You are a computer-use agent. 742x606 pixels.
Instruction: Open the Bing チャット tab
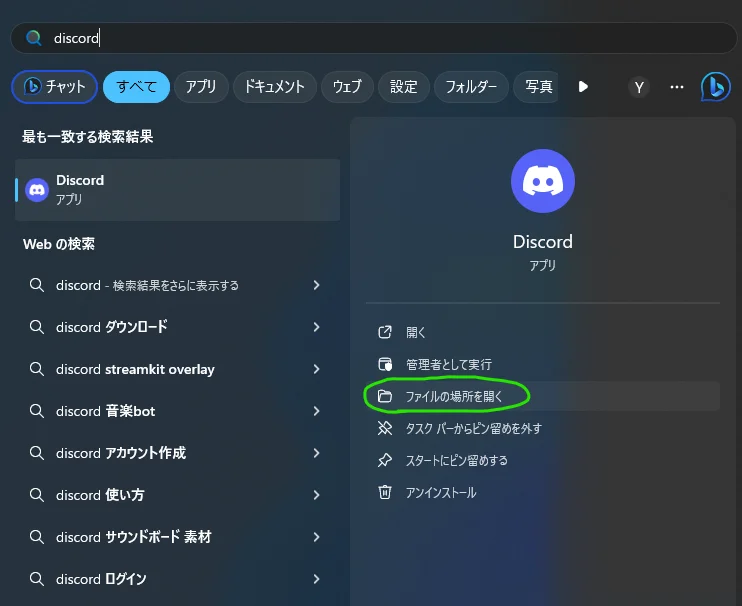click(x=54, y=87)
